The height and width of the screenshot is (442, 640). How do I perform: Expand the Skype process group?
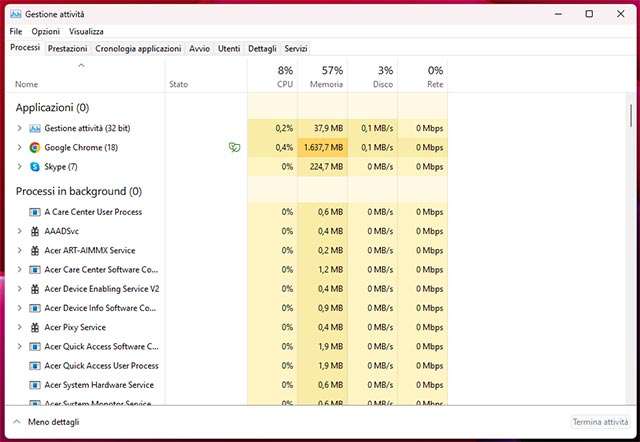pos(19,166)
